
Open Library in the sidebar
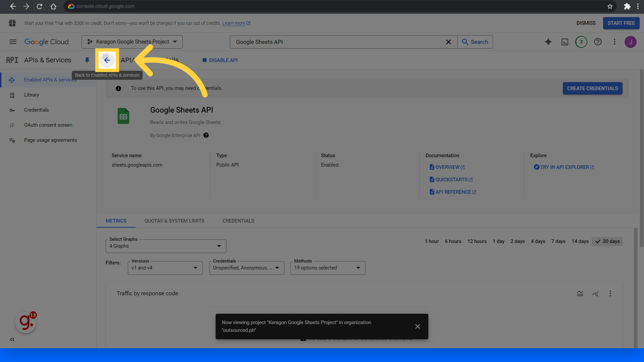(49, 95)
